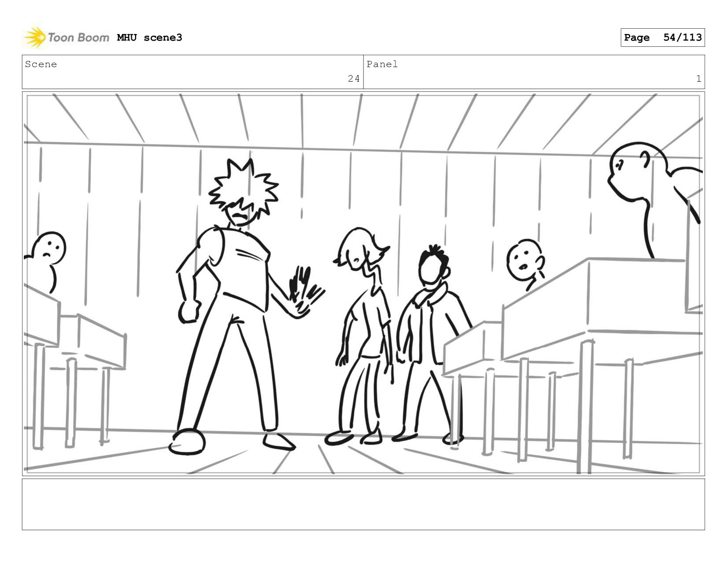Click the panel number '1'

[698, 79]
